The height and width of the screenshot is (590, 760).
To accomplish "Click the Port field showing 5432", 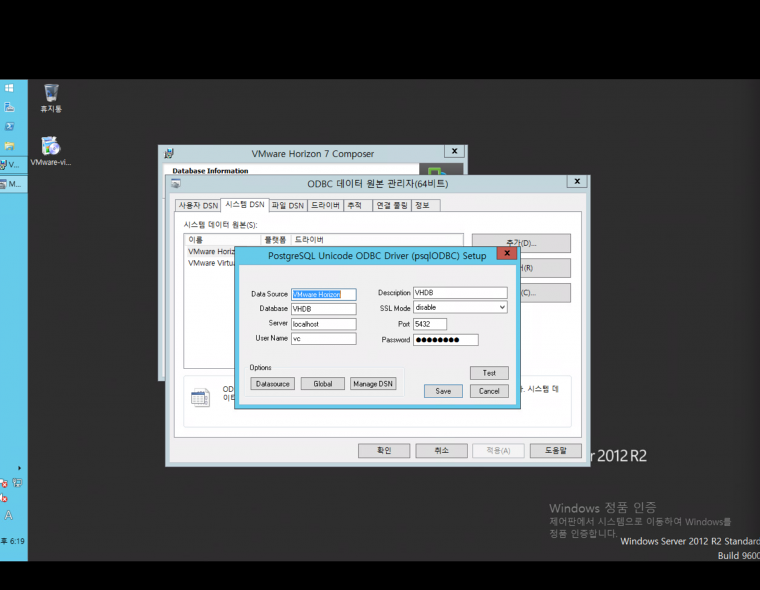I will (430, 324).
